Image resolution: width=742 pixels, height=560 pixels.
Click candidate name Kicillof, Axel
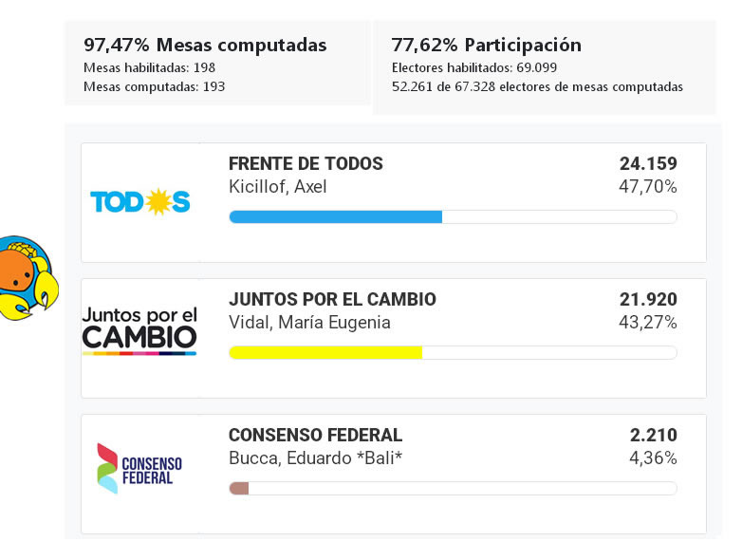click(x=277, y=186)
